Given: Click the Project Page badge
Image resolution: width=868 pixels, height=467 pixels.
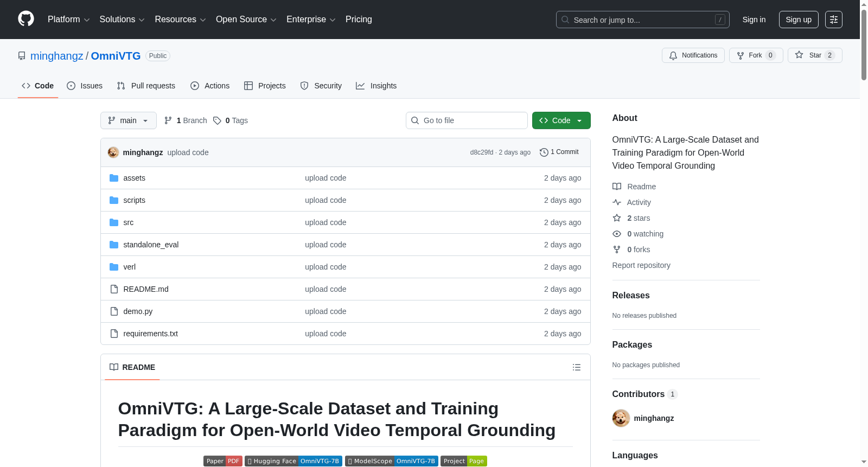Looking at the screenshot, I should 464,461.
